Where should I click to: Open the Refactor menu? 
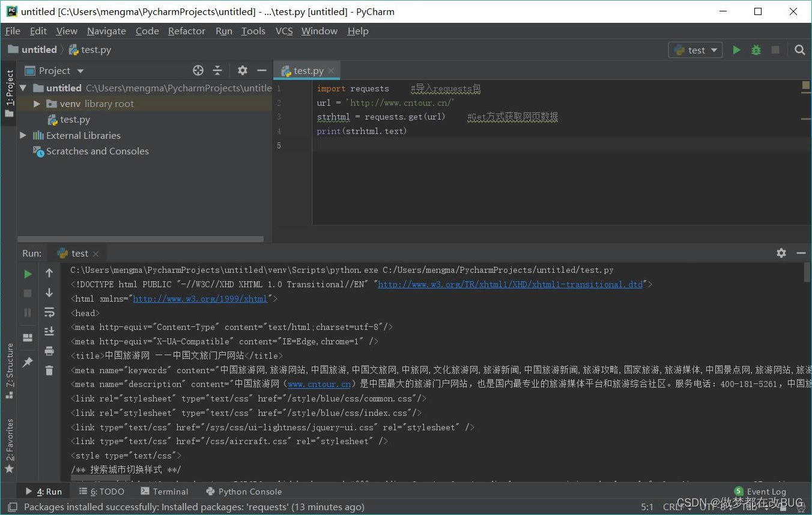[186, 31]
